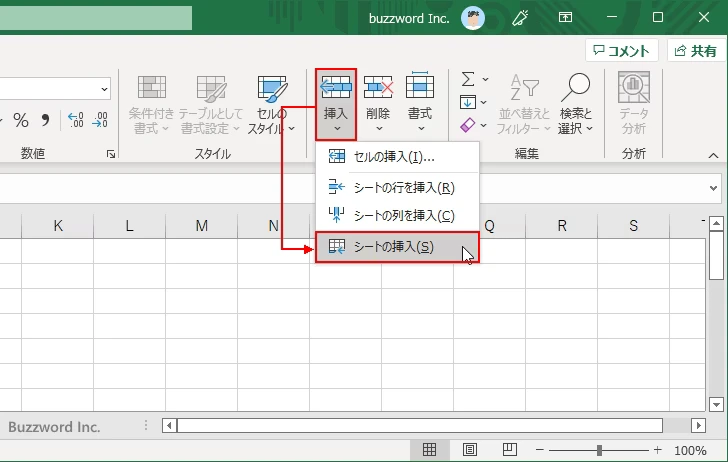Click the scroll down arrow

[x=716, y=404]
